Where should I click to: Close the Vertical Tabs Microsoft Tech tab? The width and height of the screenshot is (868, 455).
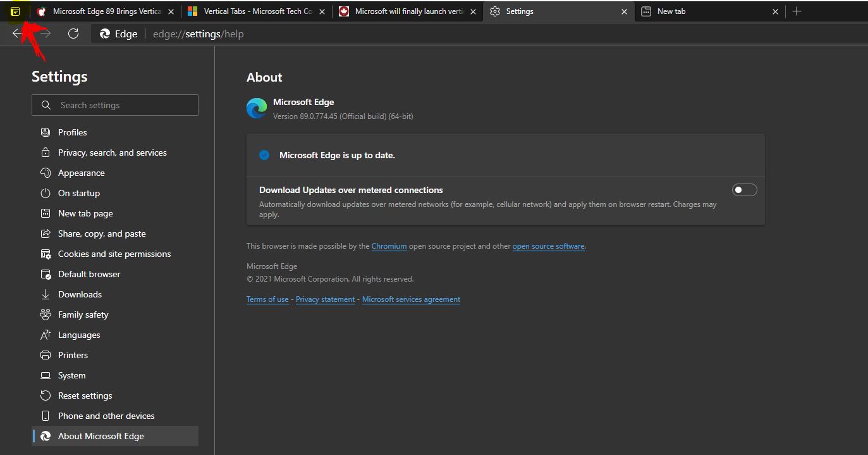tap(322, 11)
